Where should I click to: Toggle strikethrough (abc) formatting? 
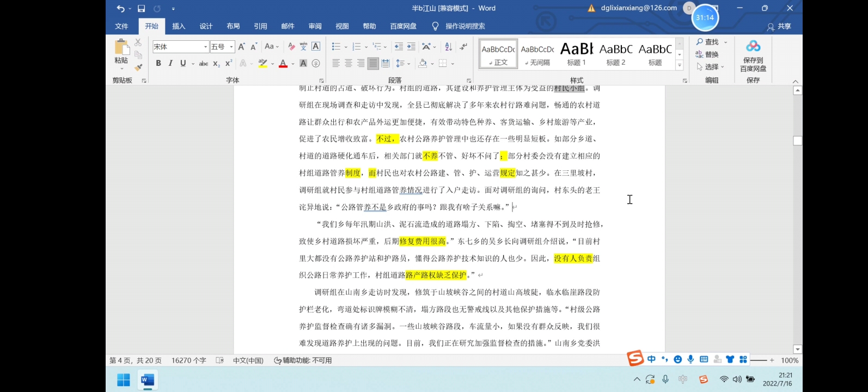tap(204, 64)
